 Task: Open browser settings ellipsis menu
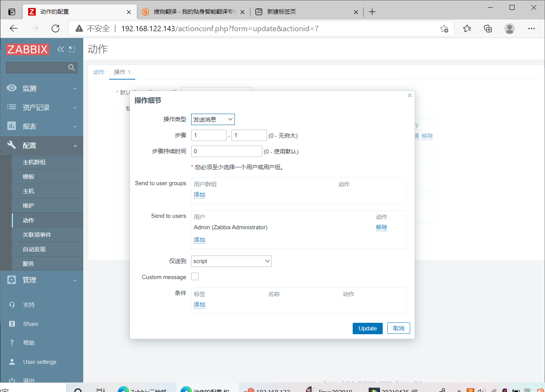(531, 29)
